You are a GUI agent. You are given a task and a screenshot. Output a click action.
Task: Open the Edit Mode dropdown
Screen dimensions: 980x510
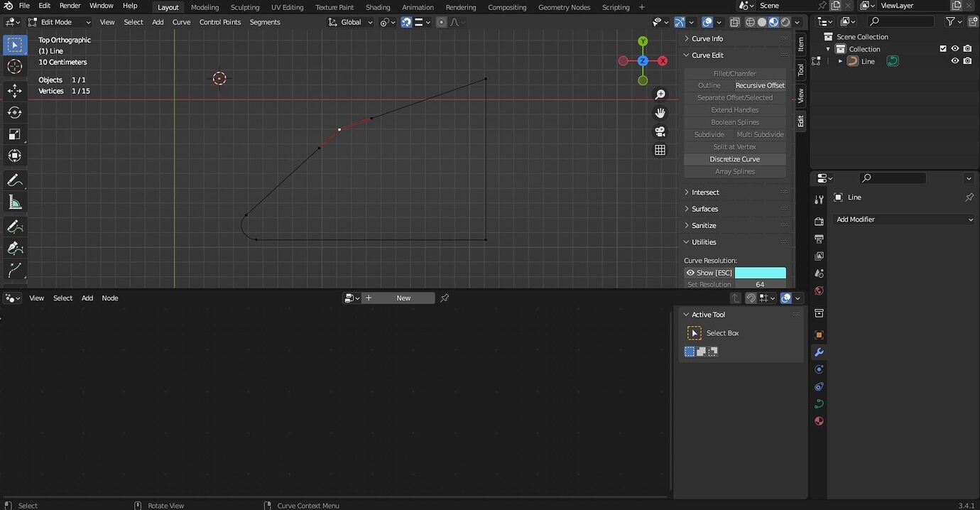(x=60, y=22)
